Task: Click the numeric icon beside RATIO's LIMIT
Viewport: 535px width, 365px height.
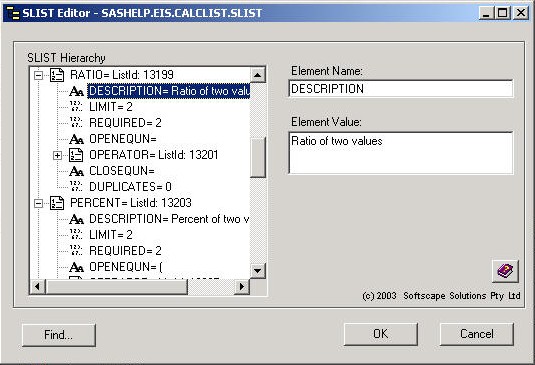Action: (x=76, y=107)
